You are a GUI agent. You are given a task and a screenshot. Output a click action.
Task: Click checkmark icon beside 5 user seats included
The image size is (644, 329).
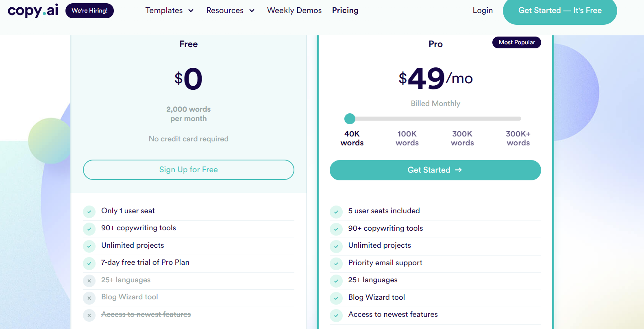[336, 212]
